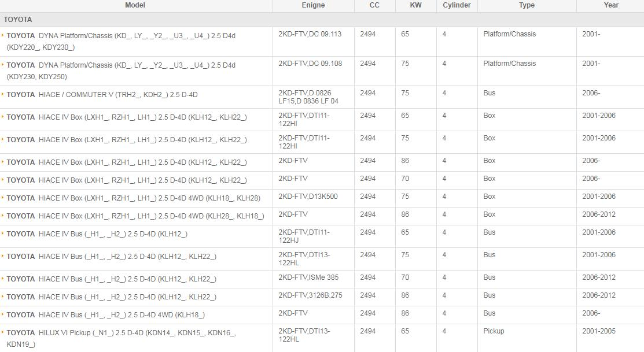The image size is (644, 352).
Task: Click the CC column header
Action: pos(374,5)
